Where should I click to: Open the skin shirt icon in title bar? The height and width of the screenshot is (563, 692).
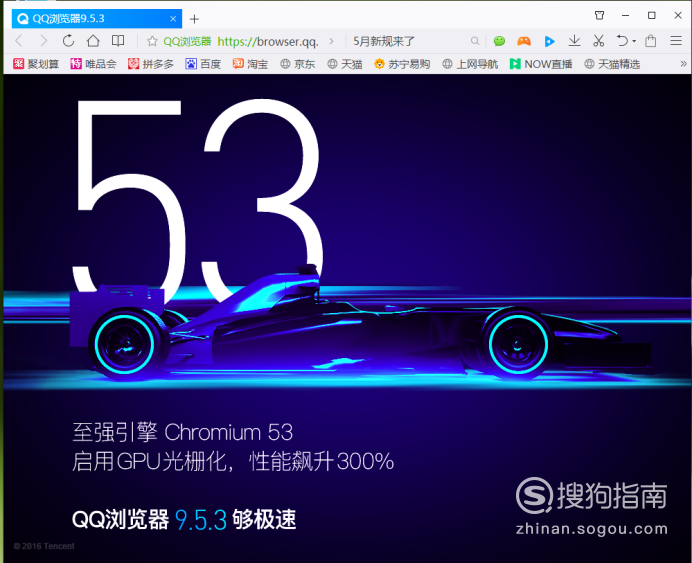coord(599,15)
